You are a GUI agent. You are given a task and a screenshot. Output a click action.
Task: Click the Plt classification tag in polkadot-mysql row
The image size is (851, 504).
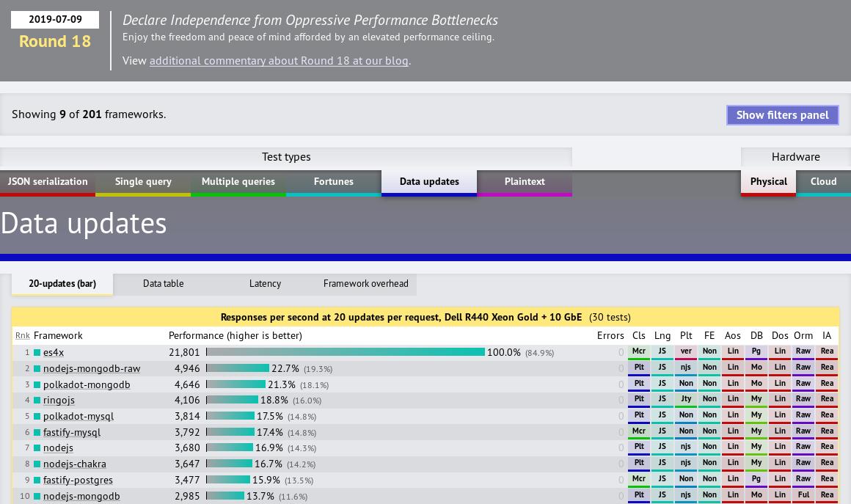(x=639, y=415)
